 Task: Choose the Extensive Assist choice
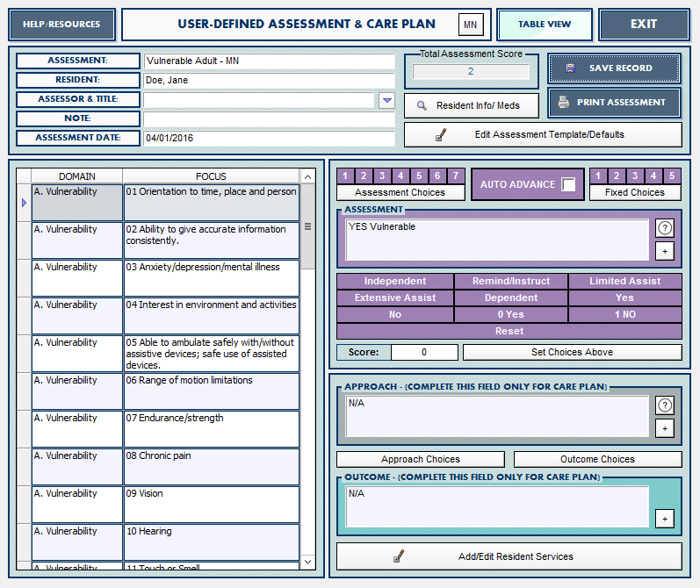click(x=395, y=298)
